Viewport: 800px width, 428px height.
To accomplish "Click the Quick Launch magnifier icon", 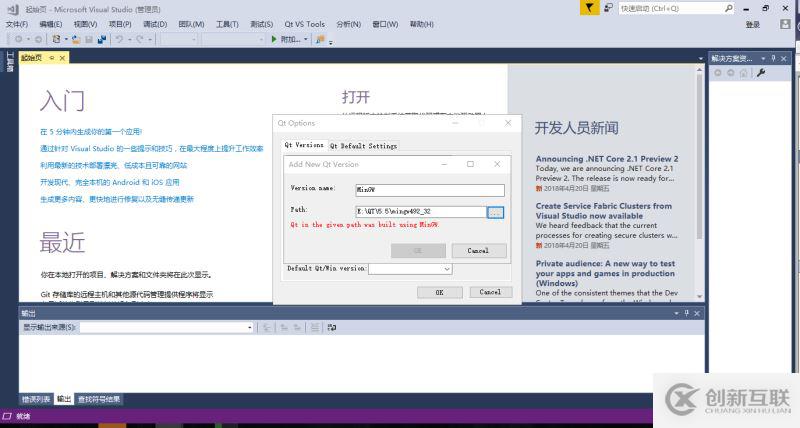I will coord(729,8).
